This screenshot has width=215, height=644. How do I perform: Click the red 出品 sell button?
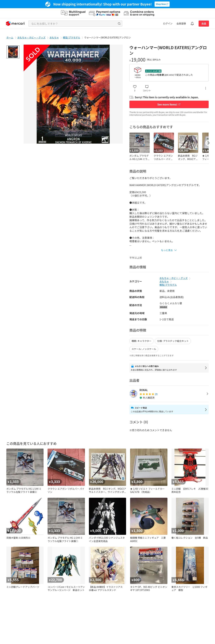point(204,24)
